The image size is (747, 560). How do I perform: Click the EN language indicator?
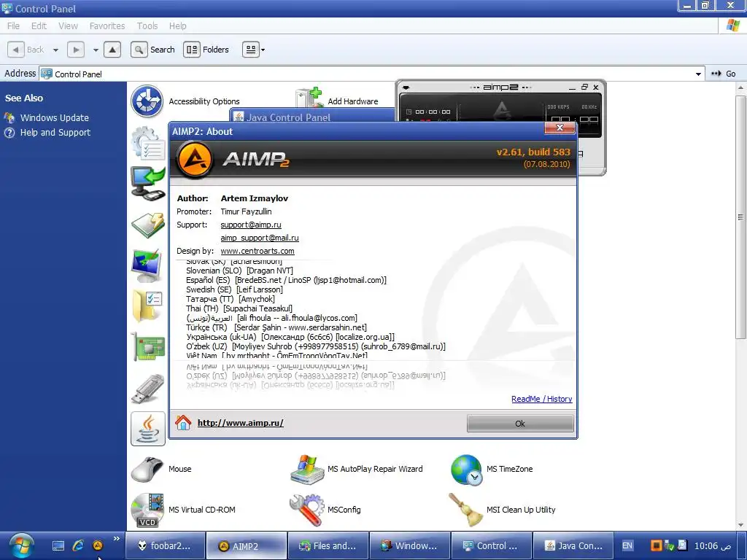pyautogui.click(x=627, y=545)
